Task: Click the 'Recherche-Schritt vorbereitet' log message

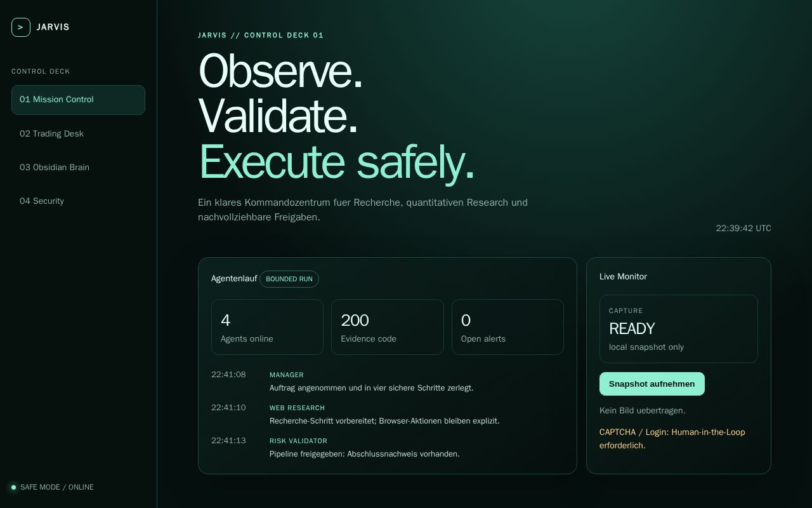Action: (x=384, y=420)
